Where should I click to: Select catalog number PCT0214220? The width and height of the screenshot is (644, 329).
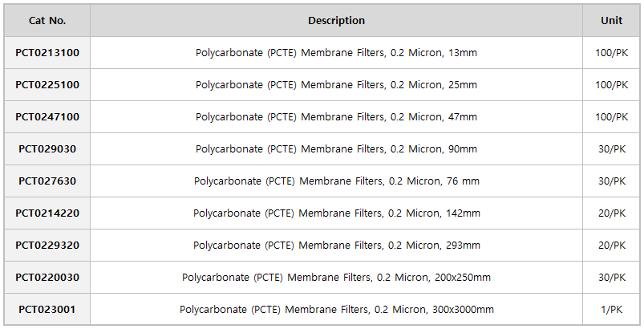click(47, 213)
